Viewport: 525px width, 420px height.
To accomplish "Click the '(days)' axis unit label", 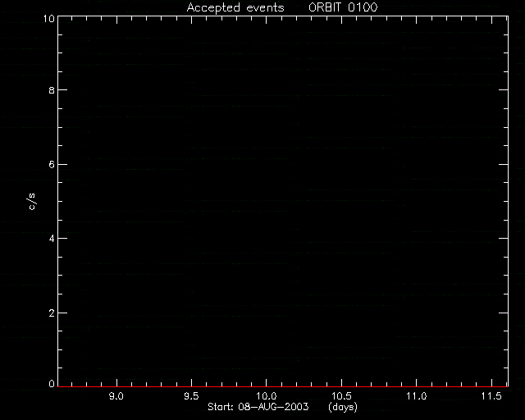I will (x=343, y=407).
